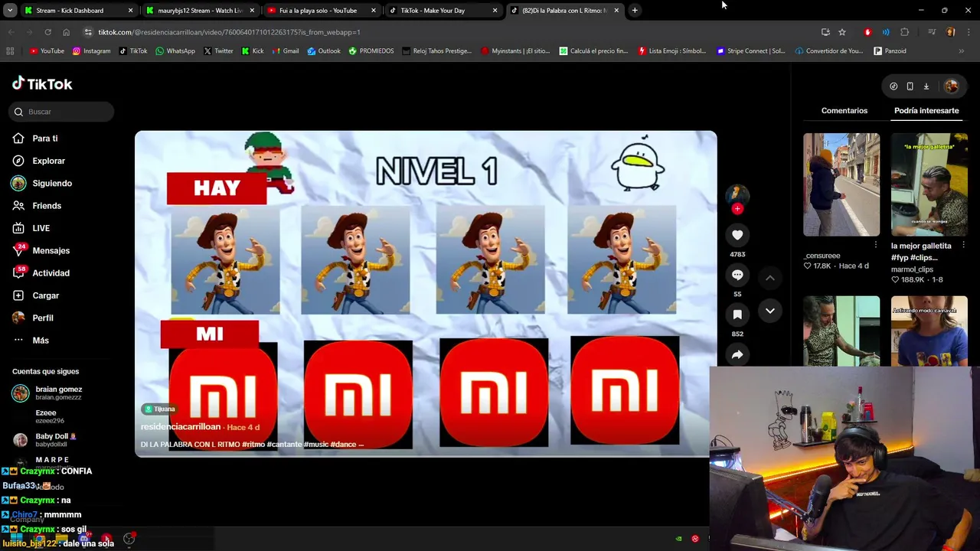Click TikTok mobile phone icon
Screen dimensions: 980x551
(x=910, y=86)
